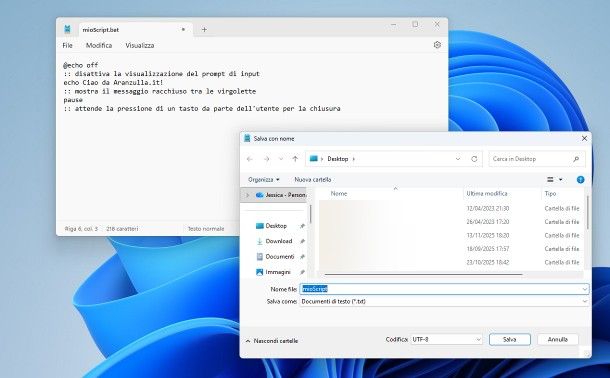Select the folder modified 18/09/2025 17:57
The image size is (610, 378).
coord(451,248)
